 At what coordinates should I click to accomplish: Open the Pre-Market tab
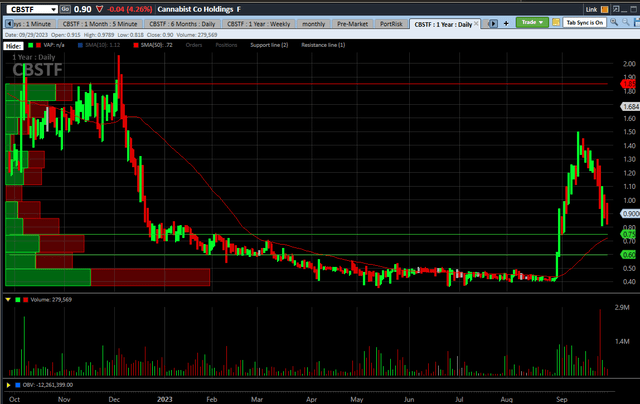pos(352,24)
